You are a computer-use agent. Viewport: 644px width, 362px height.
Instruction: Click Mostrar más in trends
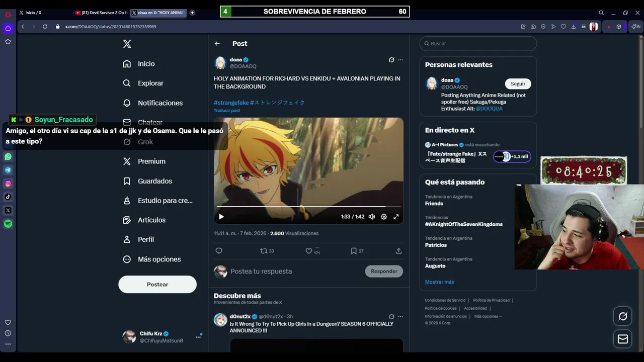point(440,282)
